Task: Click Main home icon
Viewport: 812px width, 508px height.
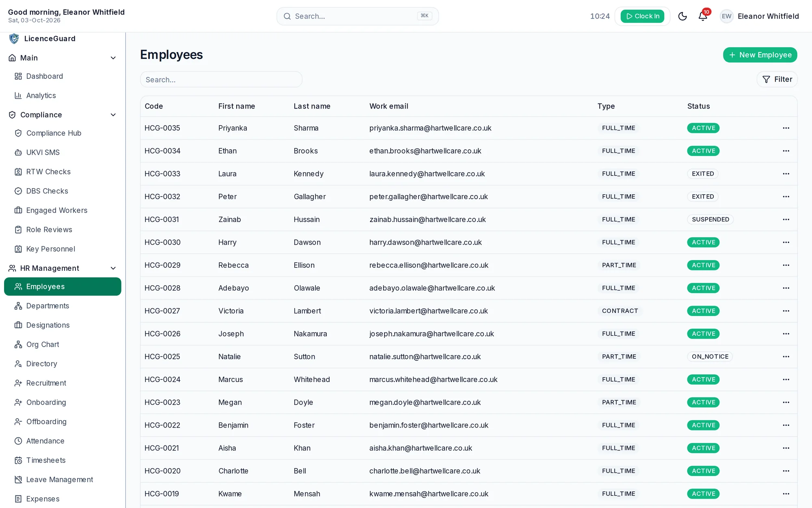Action: click(x=12, y=58)
